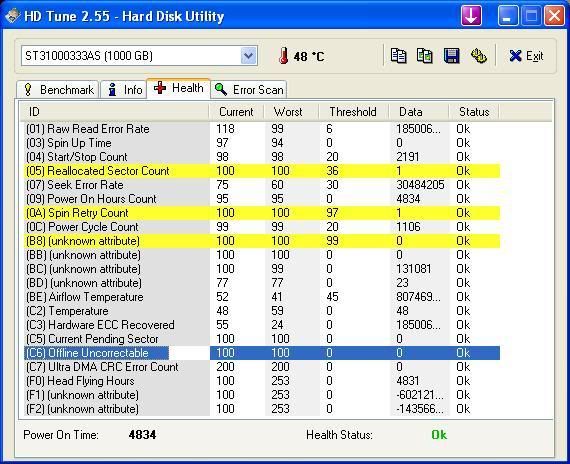
Task: Click the thermometer temperature icon
Action: 284,56
